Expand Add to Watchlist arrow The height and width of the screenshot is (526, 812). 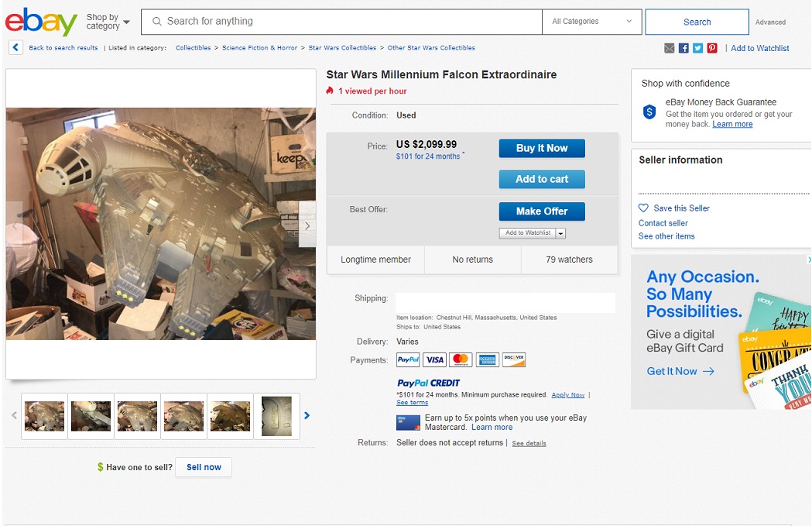pos(561,233)
